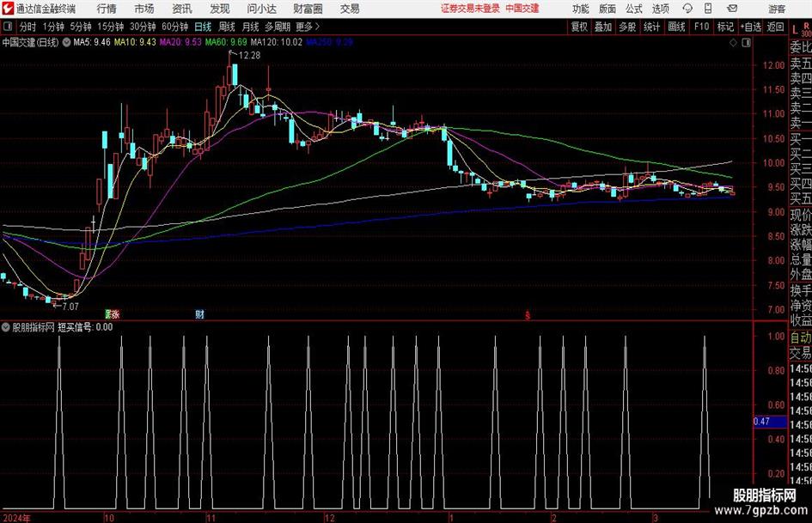Screen dimensions: 812x523
Task: Open the 选项 menu
Action: [660, 9]
